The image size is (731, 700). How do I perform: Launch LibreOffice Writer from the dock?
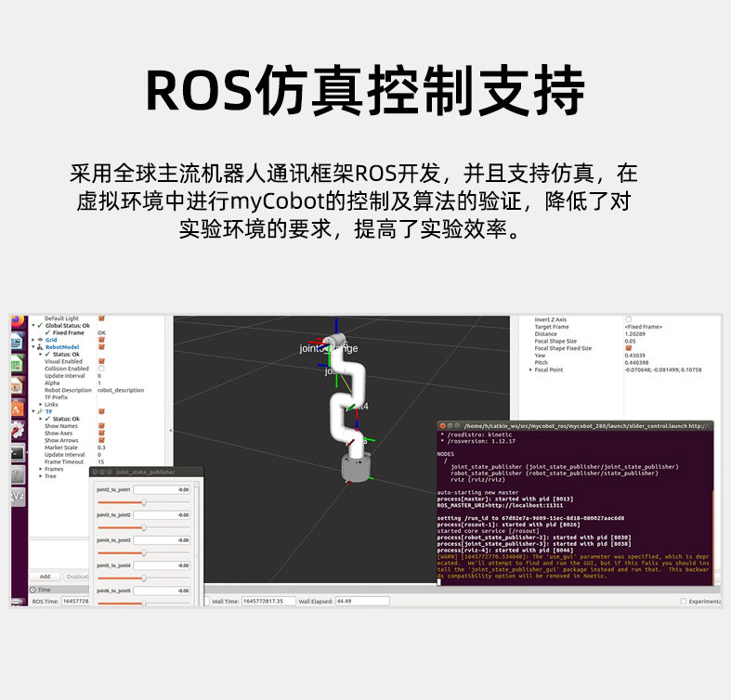coord(17,342)
